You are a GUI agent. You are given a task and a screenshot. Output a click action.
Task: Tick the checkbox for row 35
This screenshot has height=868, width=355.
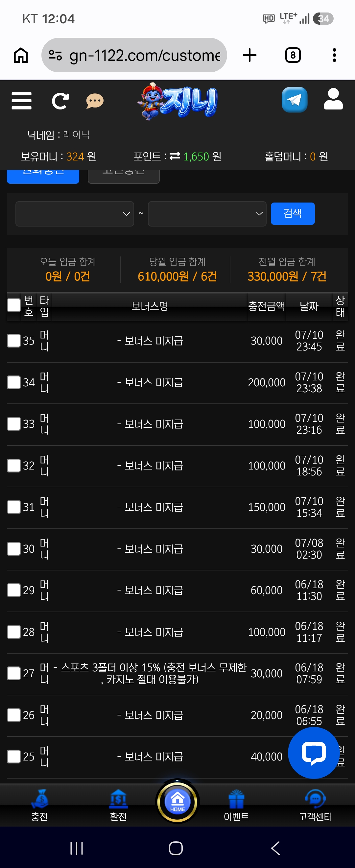click(14, 341)
